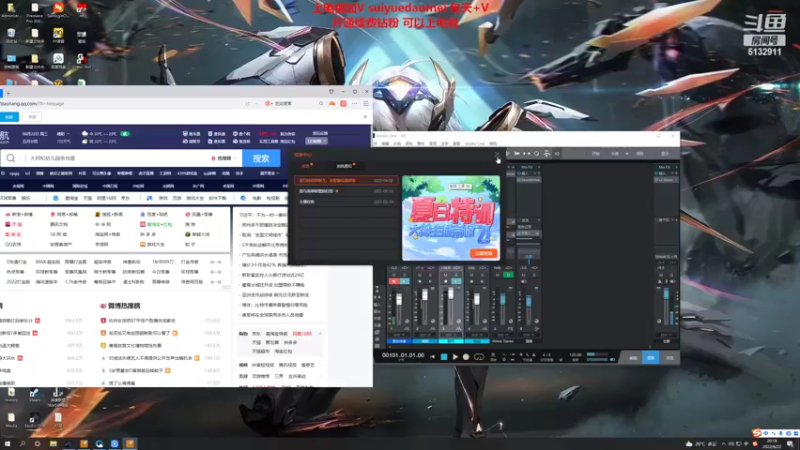800x450 pixels.
Task: Click the main output blue fader handle
Action: [x=666, y=294]
